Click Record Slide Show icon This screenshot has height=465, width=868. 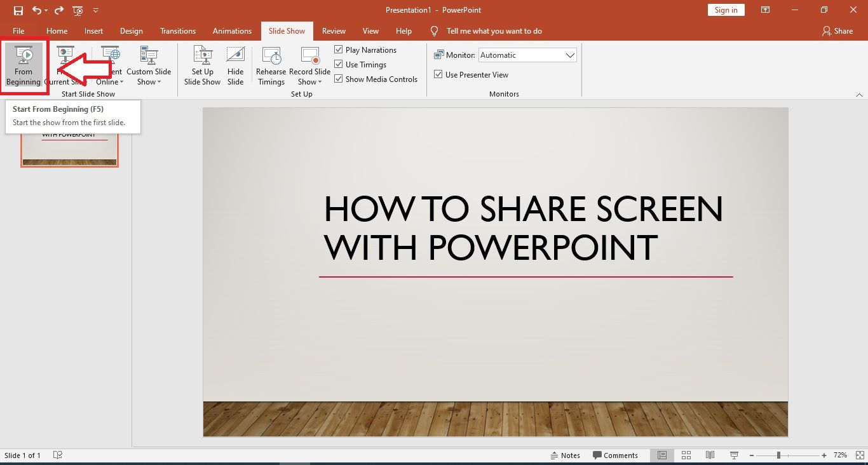(x=310, y=56)
